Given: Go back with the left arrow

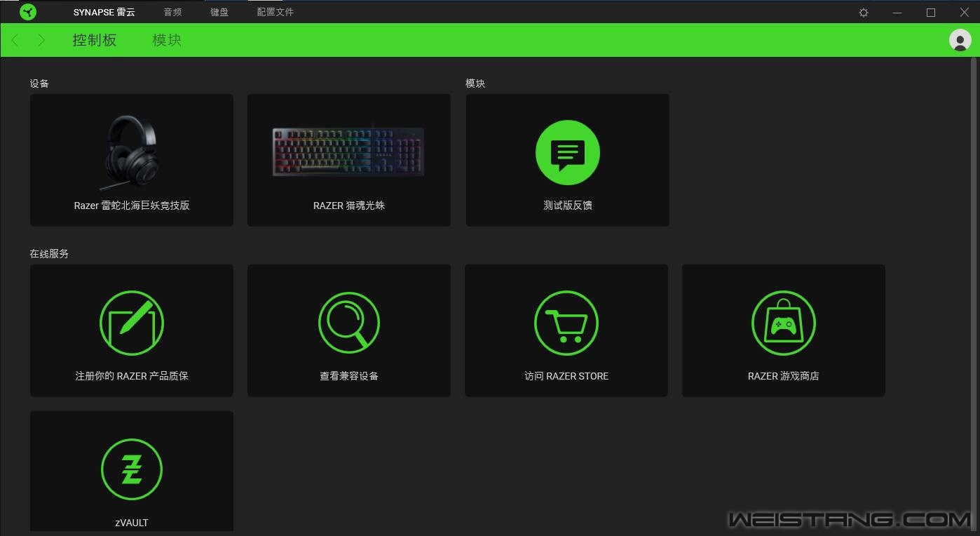Looking at the screenshot, I should point(15,40).
